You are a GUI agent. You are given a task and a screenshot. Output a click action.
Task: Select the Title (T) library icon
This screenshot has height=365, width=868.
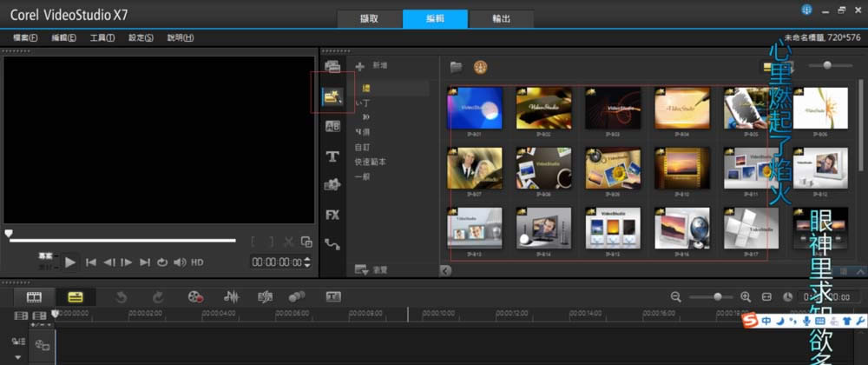point(332,156)
